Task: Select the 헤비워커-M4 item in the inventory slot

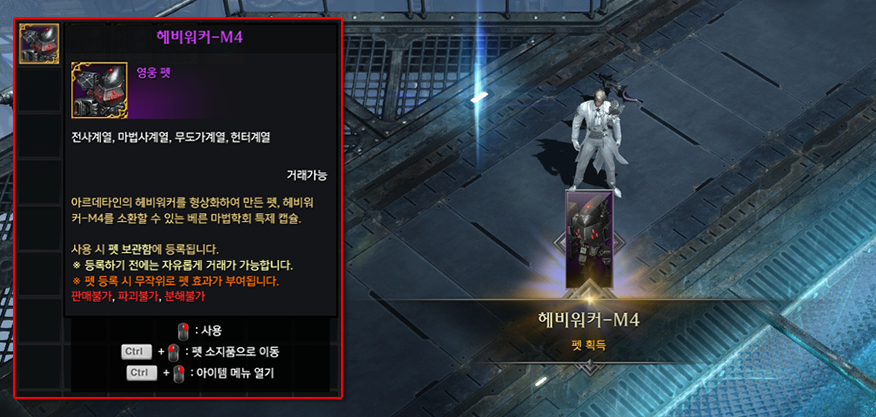Action: point(39,43)
